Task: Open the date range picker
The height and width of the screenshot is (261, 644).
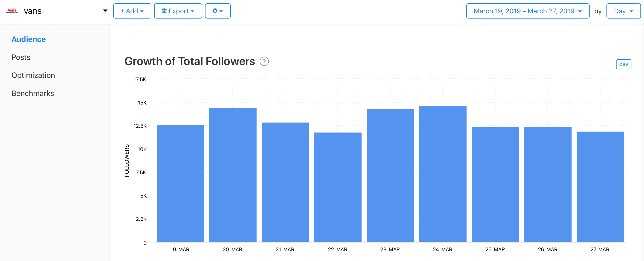Action: coord(528,11)
